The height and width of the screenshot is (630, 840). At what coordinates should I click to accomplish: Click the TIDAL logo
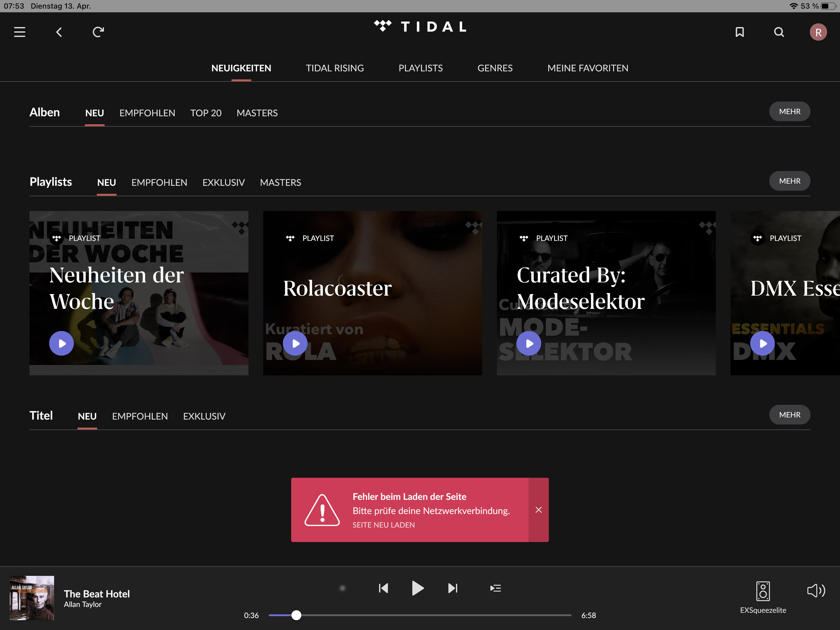click(x=420, y=26)
